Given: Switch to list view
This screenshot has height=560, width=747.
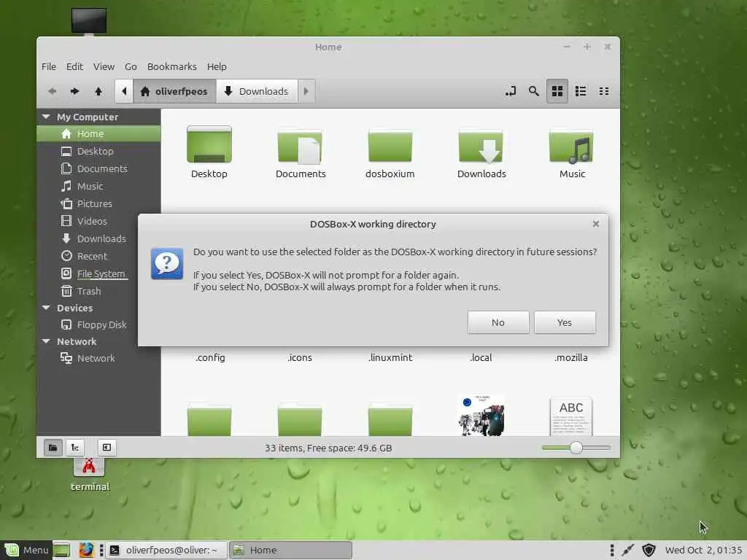Looking at the screenshot, I should point(580,91).
